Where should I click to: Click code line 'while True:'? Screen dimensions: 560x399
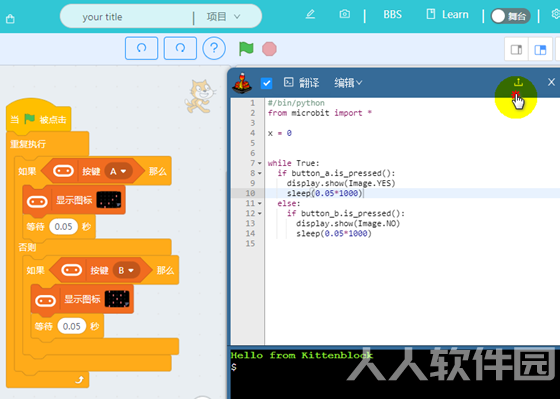[x=294, y=163]
